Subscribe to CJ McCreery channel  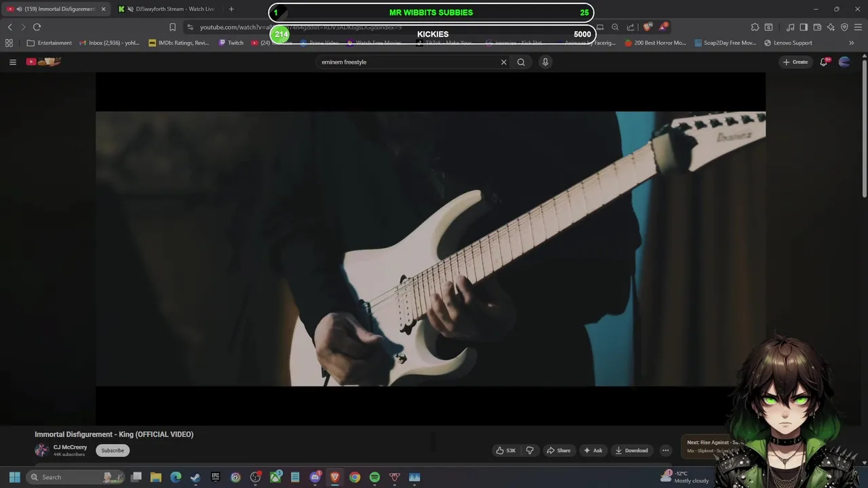[x=113, y=450]
